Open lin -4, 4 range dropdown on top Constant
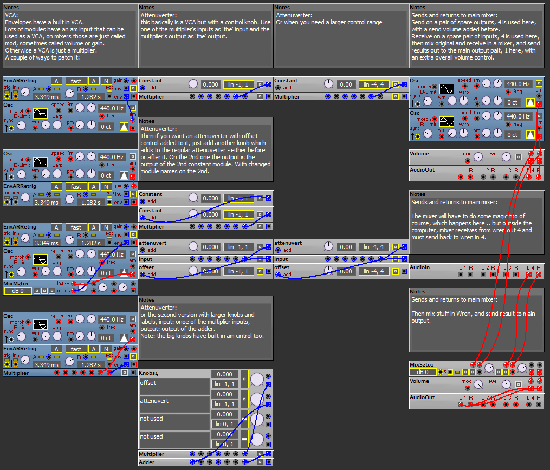Image resolution: width=550 pixels, height=470 pixels. (x=374, y=85)
